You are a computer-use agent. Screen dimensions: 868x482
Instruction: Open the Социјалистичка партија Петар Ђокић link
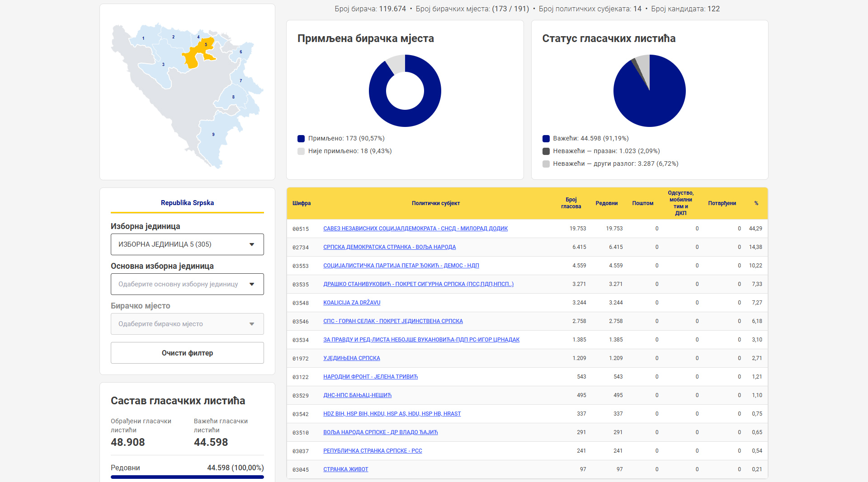pyautogui.click(x=401, y=266)
